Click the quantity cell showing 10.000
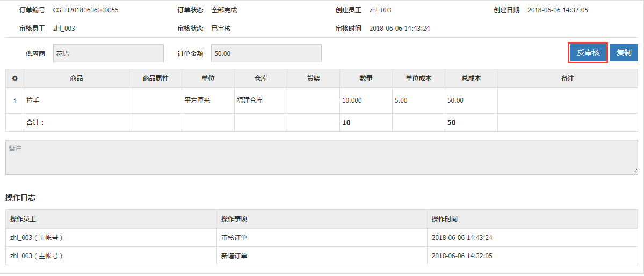The height and width of the screenshot is (276, 644). point(366,101)
